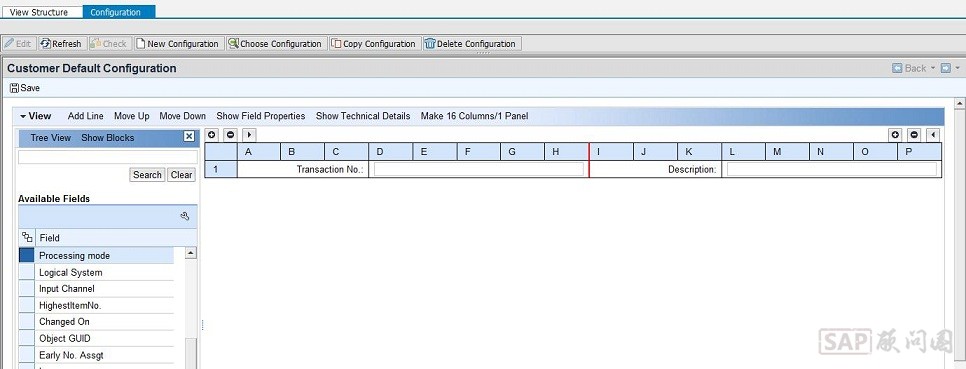Screen dimensions: 966x369
Task: Open the Forward history dropdown arrow
Action: tap(957, 68)
